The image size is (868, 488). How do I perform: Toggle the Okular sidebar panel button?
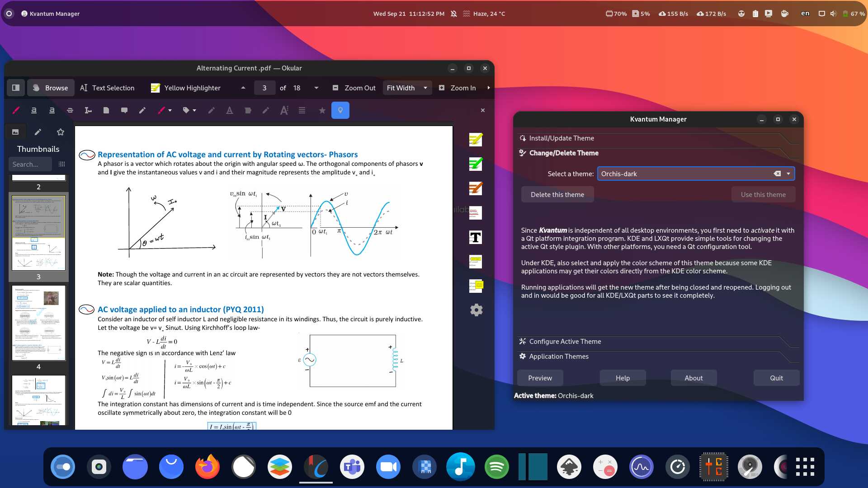tap(16, 88)
